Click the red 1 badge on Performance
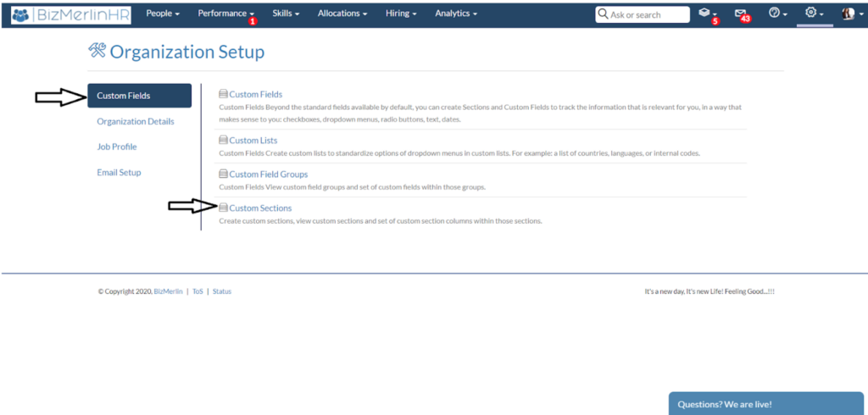Image resolution: width=868 pixels, height=415 pixels. (253, 21)
